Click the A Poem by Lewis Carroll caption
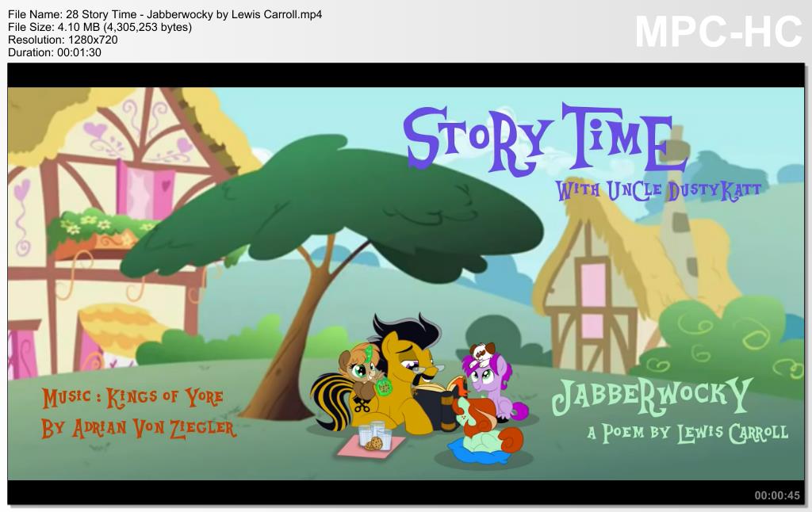This screenshot has height=512, width=812. tap(687, 433)
